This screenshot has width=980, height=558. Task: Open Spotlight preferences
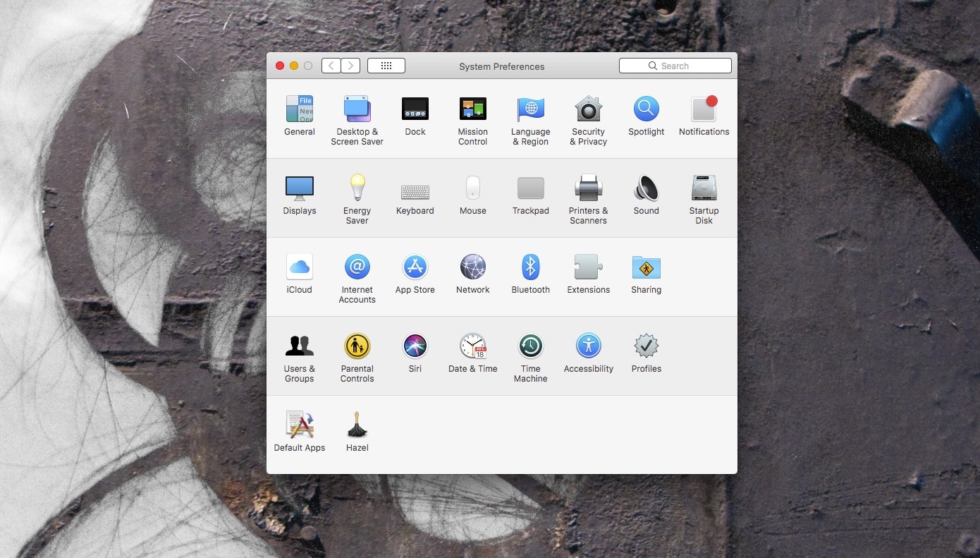(646, 109)
